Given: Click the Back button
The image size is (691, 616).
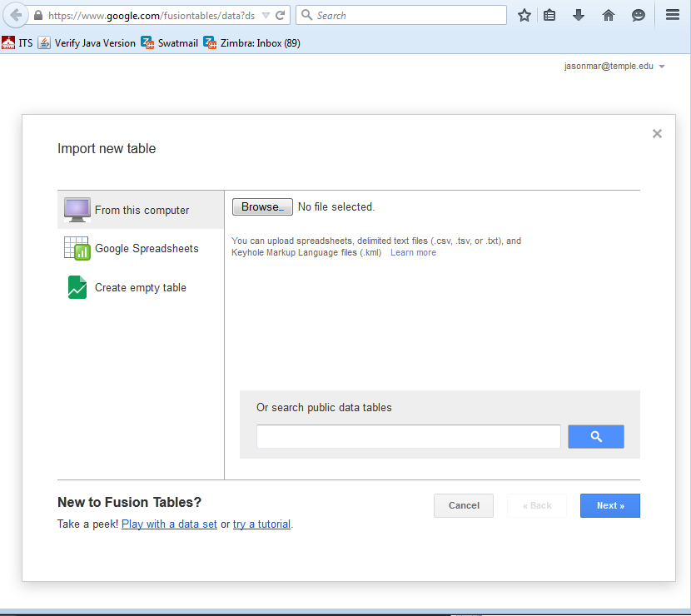Looking at the screenshot, I should pyautogui.click(x=537, y=505).
